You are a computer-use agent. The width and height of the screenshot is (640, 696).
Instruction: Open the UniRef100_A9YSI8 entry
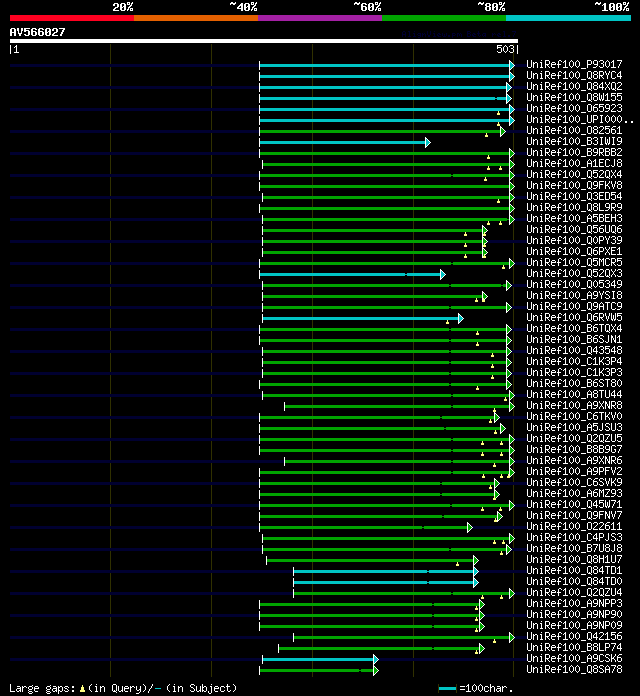(x=574, y=296)
